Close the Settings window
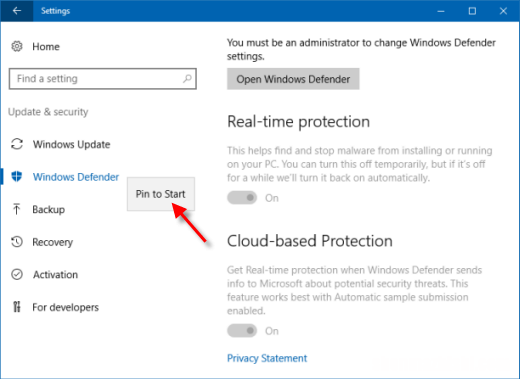Screen dimensions: 520x379 (x=503, y=11)
